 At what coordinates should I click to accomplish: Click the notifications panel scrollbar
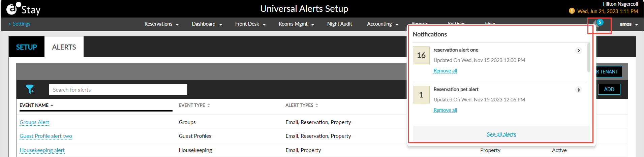(x=589, y=57)
